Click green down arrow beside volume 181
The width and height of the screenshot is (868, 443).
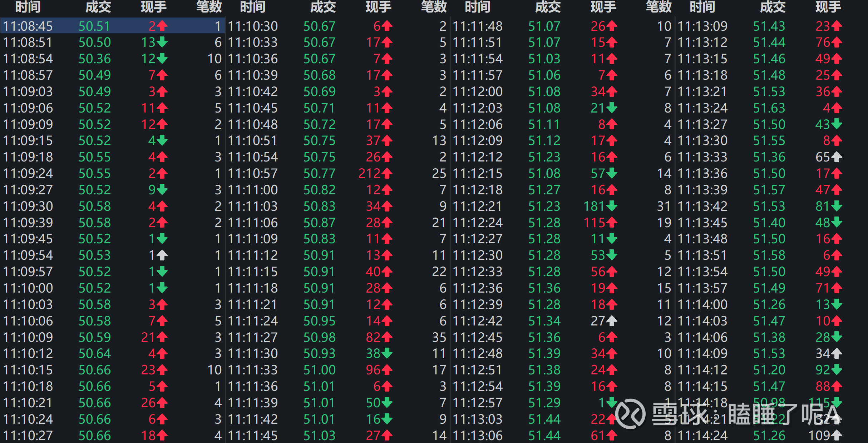[612, 206]
